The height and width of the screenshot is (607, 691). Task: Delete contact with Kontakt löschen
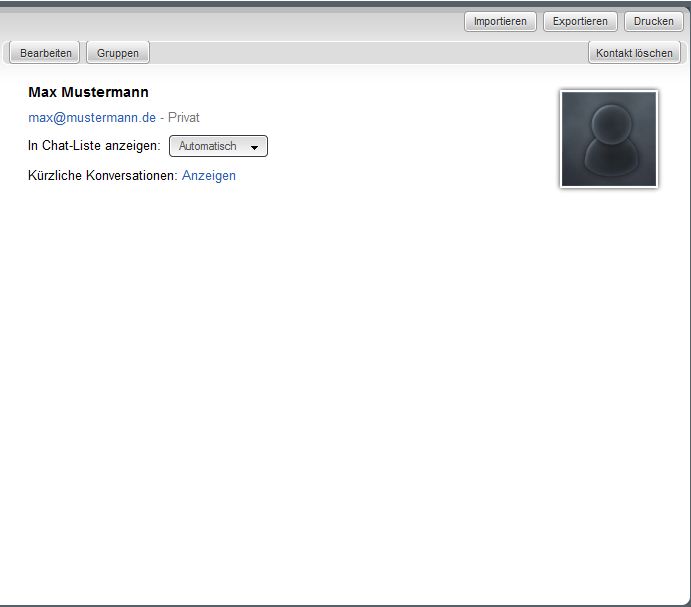pyautogui.click(x=634, y=53)
